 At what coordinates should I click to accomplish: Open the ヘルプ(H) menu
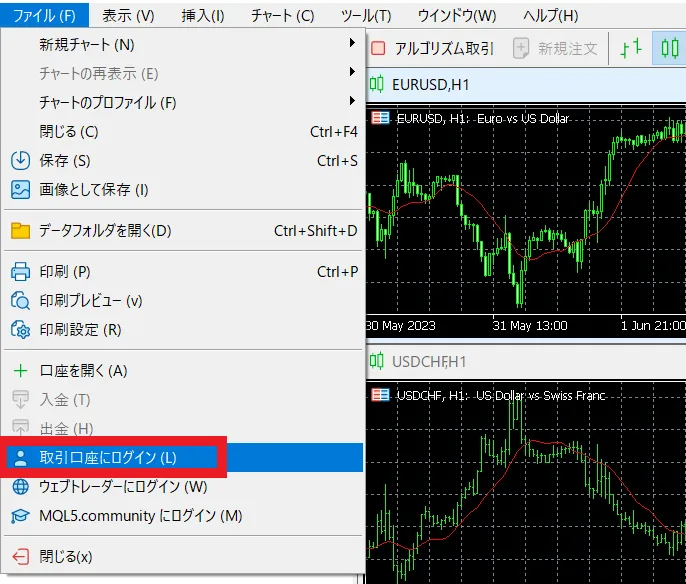(x=550, y=16)
